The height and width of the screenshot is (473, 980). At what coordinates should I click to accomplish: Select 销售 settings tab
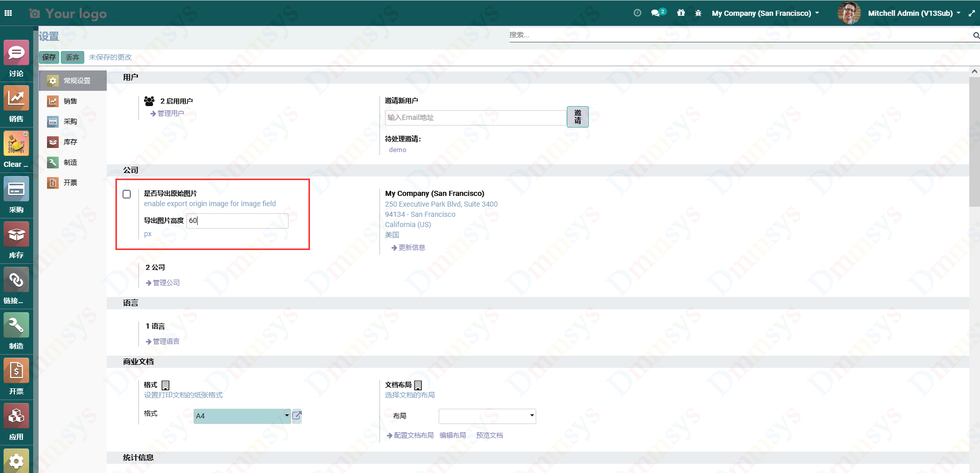(x=73, y=101)
